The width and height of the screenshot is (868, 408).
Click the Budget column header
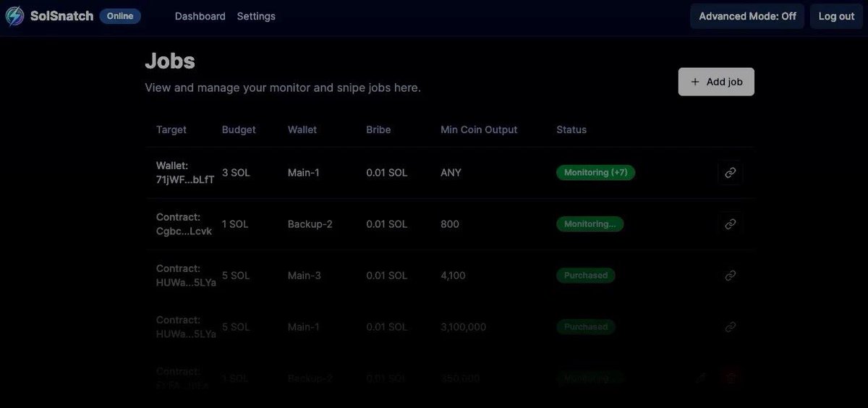239,129
